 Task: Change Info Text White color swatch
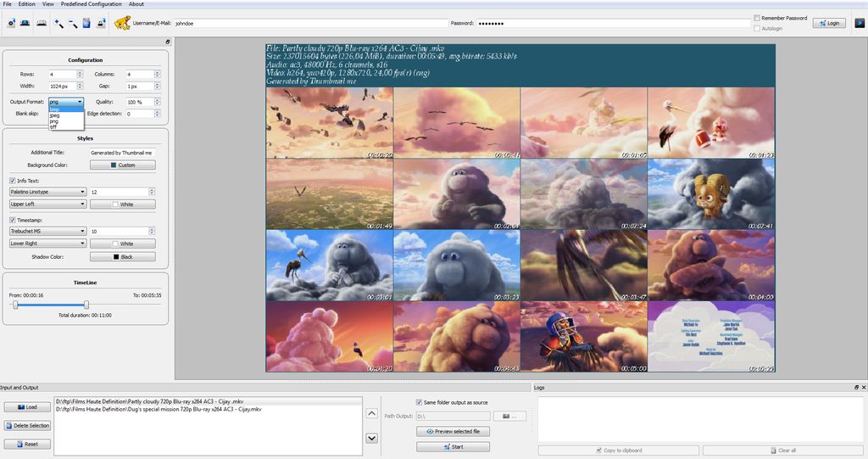click(122, 204)
